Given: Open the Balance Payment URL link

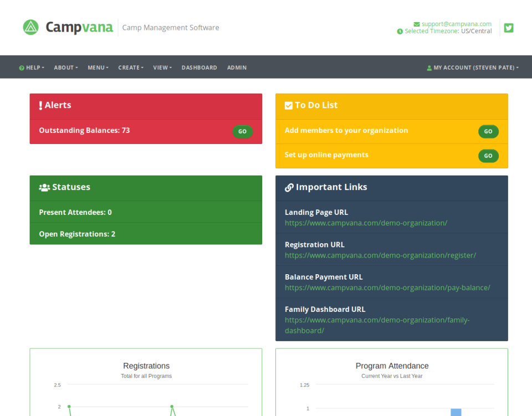Looking at the screenshot, I should 387,288.
